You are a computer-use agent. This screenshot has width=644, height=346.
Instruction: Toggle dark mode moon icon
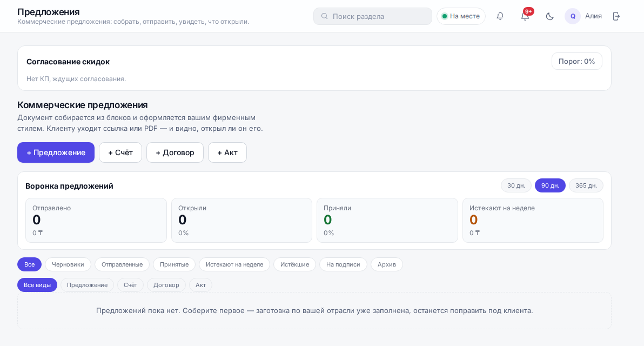pos(549,16)
